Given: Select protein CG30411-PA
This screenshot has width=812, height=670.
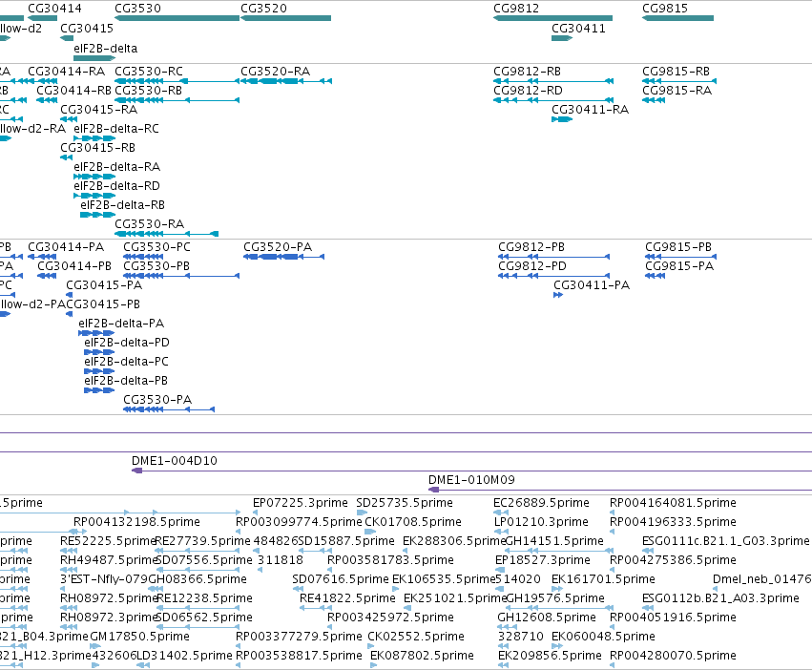Looking at the screenshot, I should click(592, 285).
